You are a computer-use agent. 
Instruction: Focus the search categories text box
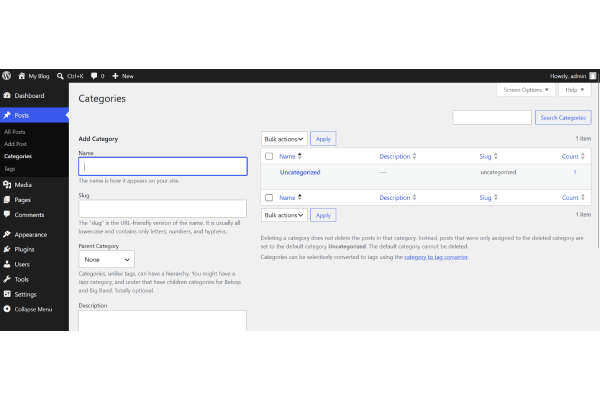point(492,118)
